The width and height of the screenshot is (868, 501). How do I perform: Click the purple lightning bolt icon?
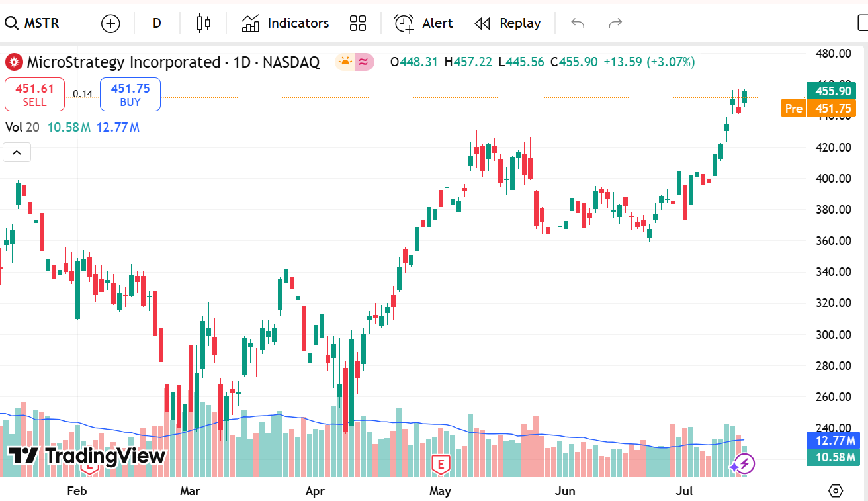[x=745, y=465]
